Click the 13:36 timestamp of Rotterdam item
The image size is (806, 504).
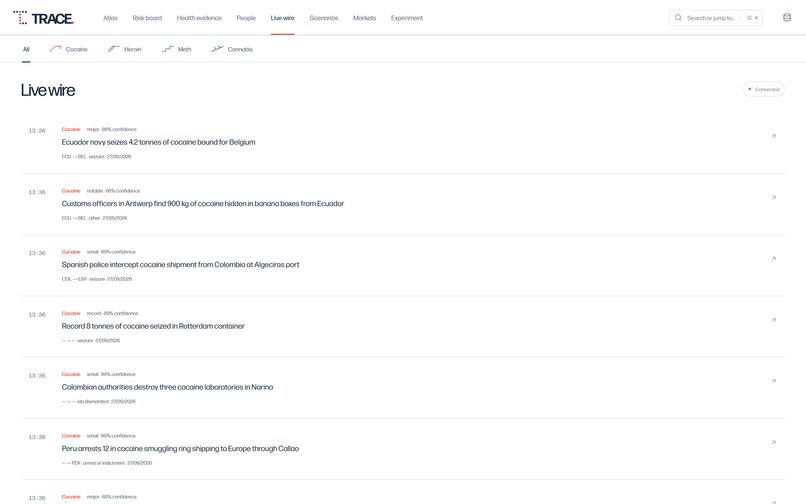point(37,314)
